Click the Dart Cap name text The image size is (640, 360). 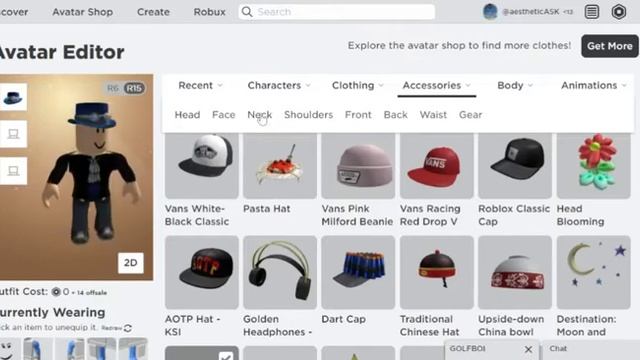tap(343, 319)
